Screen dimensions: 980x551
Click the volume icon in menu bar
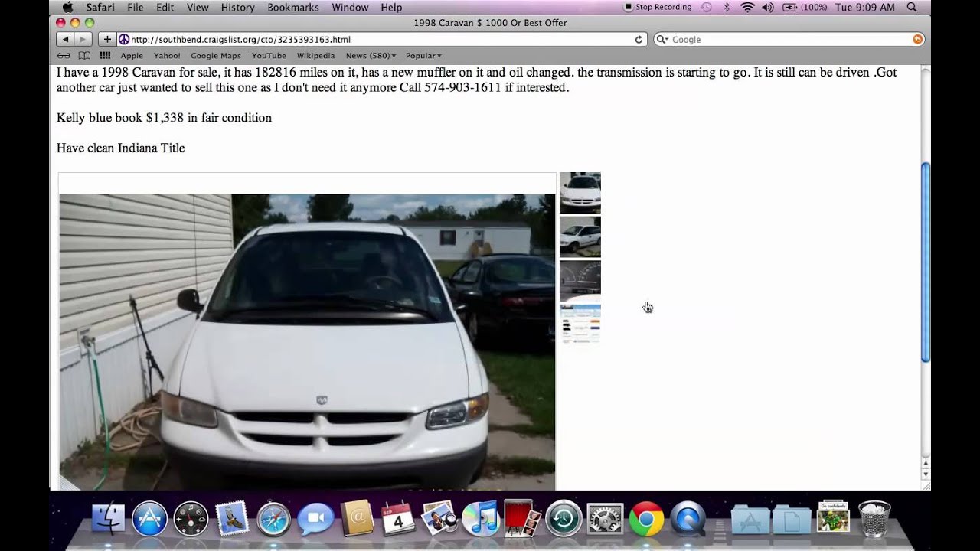768,7
